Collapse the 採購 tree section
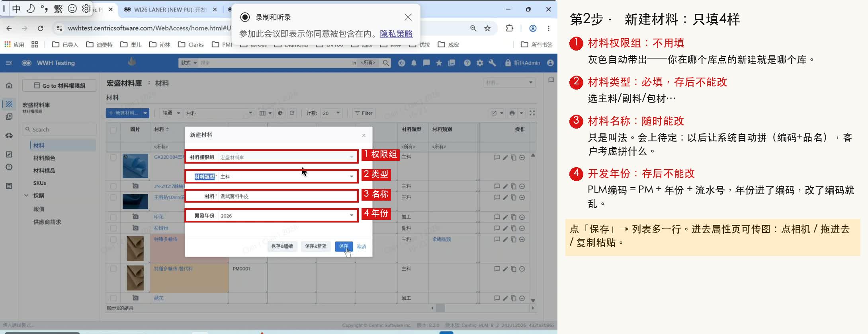This screenshot has height=334, width=868. [x=26, y=195]
